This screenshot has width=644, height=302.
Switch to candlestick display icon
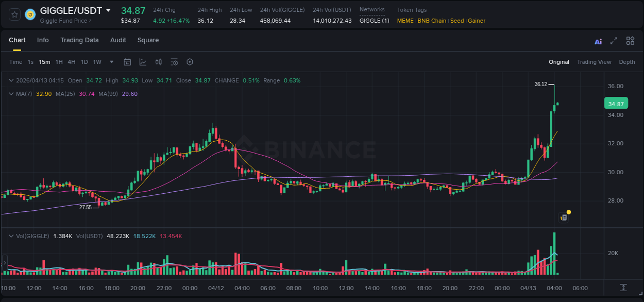tap(158, 62)
